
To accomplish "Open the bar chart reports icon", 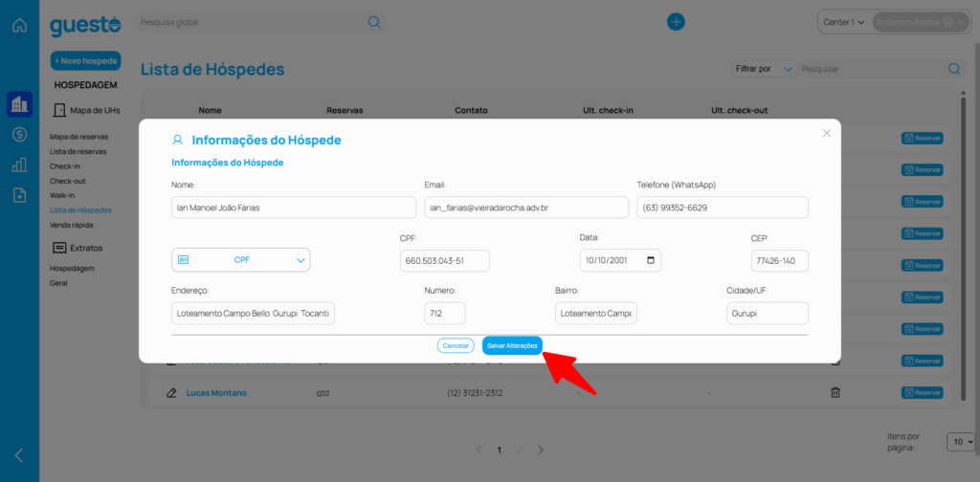I will click(x=19, y=164).
